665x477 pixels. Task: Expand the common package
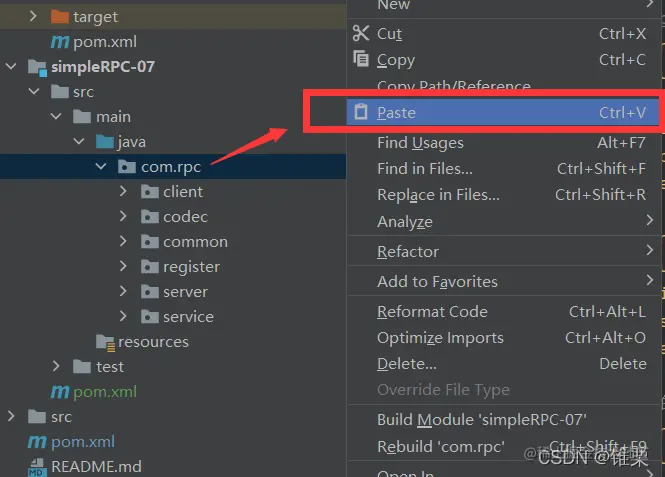point(123,241)
